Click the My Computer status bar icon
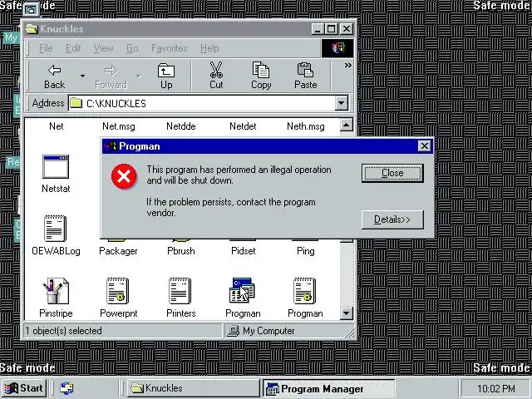 coord(233,331)
